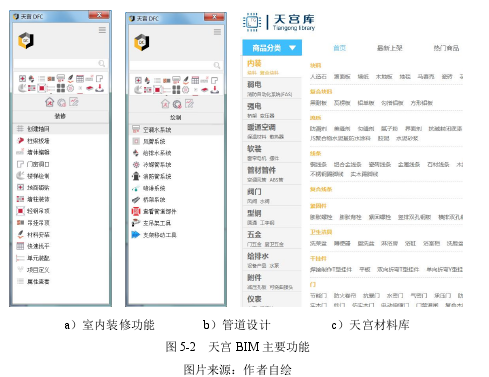Click house icon above the 装修 header

(49, 102)
